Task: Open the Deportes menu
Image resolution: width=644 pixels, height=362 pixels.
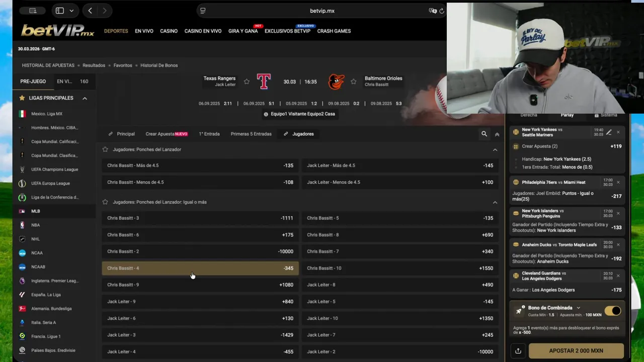Action: (x=116, y=31)
